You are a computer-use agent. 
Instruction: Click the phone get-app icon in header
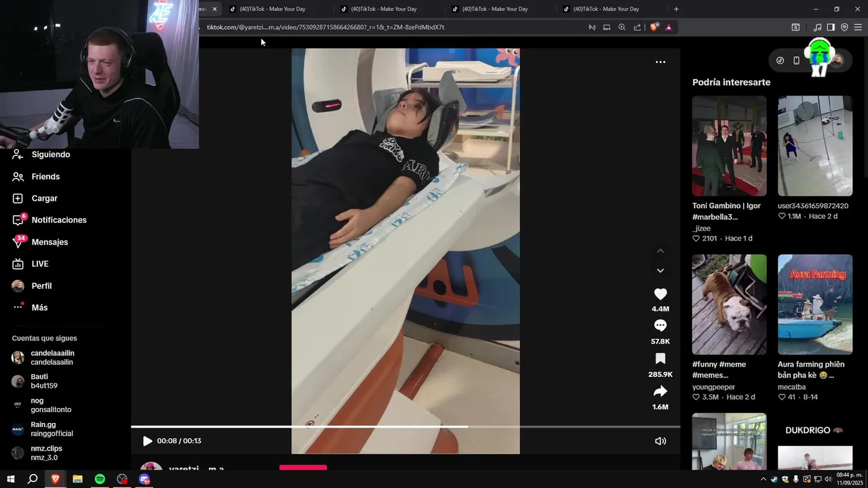point(796,60)
